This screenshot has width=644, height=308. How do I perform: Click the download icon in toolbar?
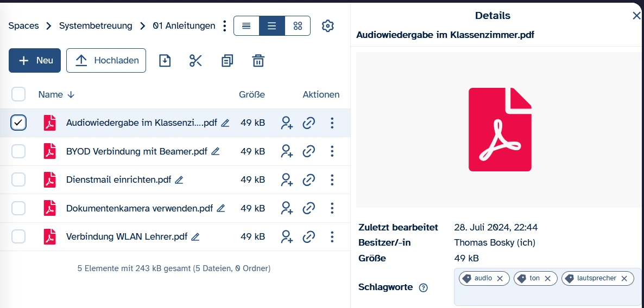pos(165,61)
